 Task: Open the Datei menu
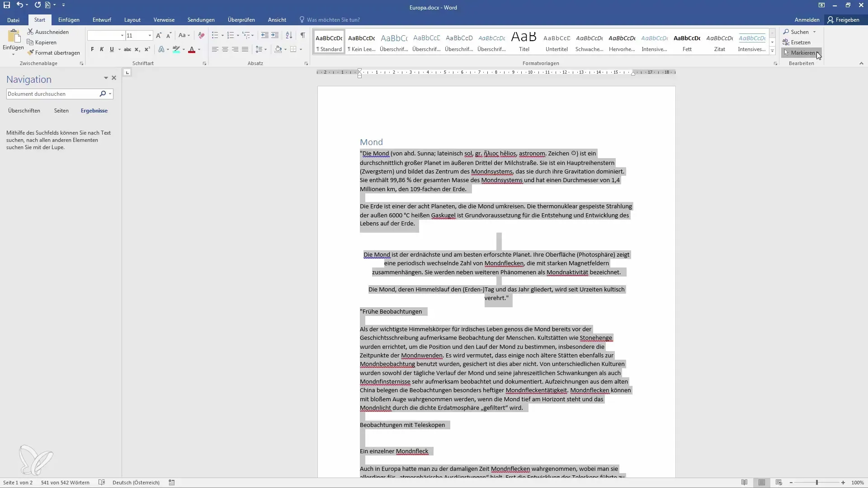coord(13,20)
